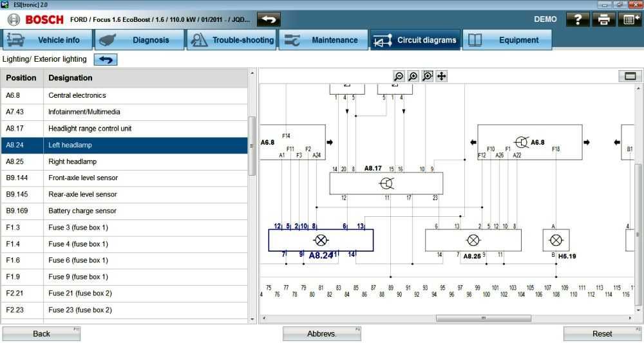Click the zoom in magnifier icon

[413, 77]
